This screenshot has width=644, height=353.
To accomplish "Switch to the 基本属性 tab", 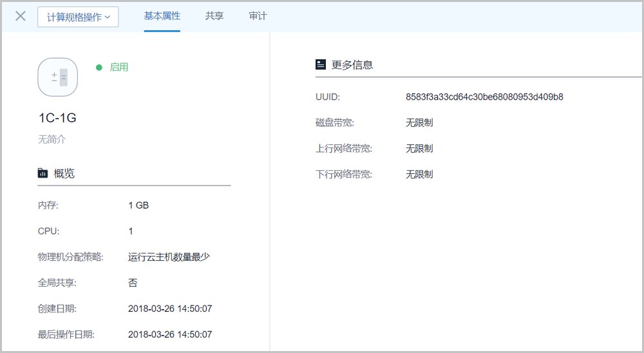I will click(x=162, y=16).
